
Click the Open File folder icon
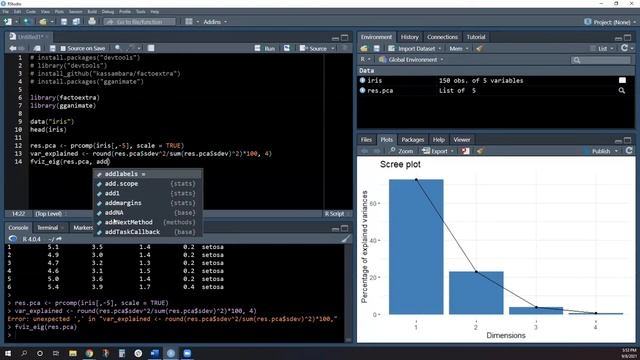tap(43, 22)
